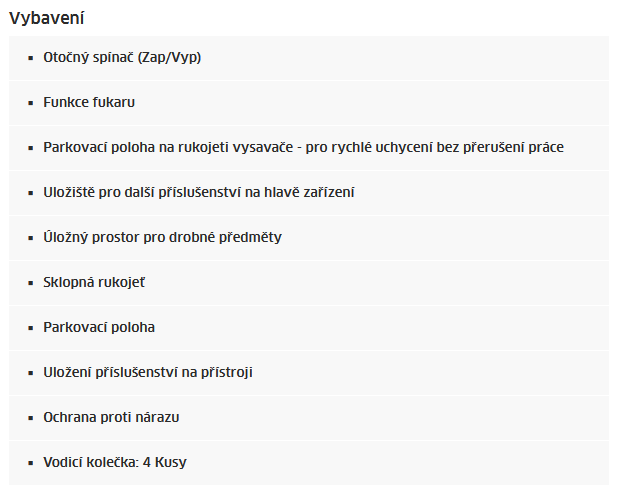627x493 pixels.
Task: Select Úložný prostor pro drobné předměty
Action: point(309,238)
